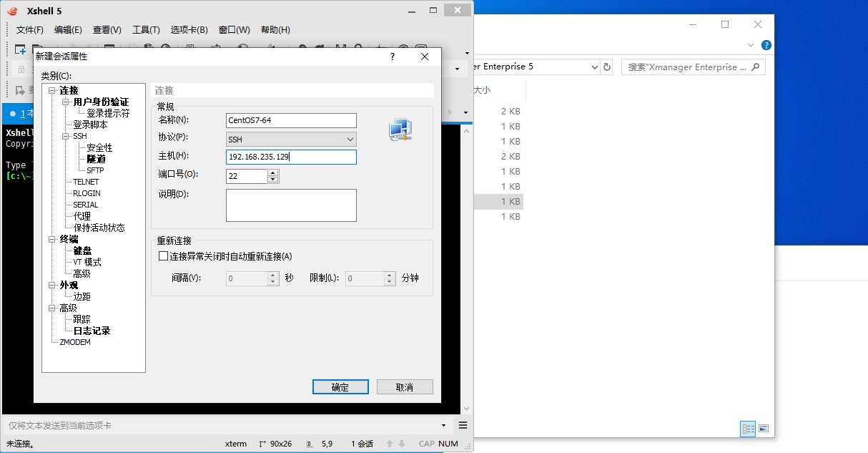The width and height of the screenshot is (868, 453).
Task: Click toolbar overflow arrow in Xshell toolbar
Action: (467, 53)
